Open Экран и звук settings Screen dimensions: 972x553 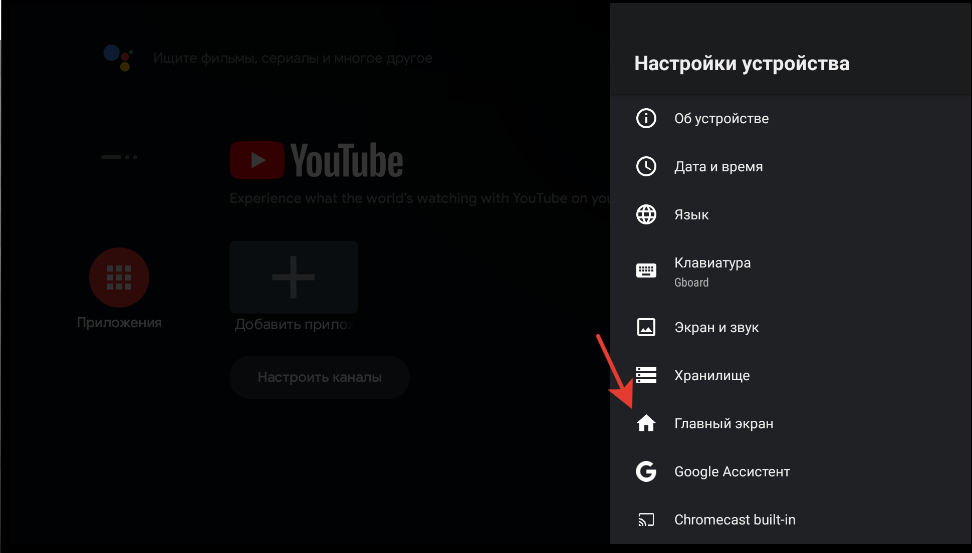790,327
